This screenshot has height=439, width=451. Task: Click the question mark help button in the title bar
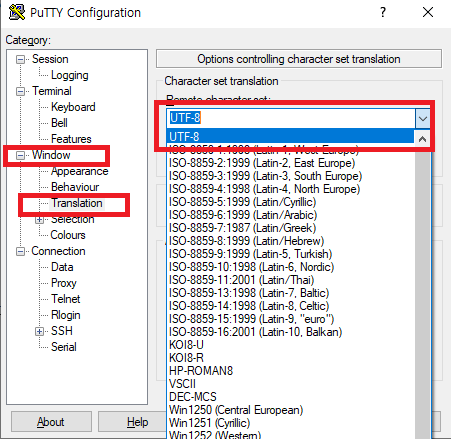tap(383, 12)
